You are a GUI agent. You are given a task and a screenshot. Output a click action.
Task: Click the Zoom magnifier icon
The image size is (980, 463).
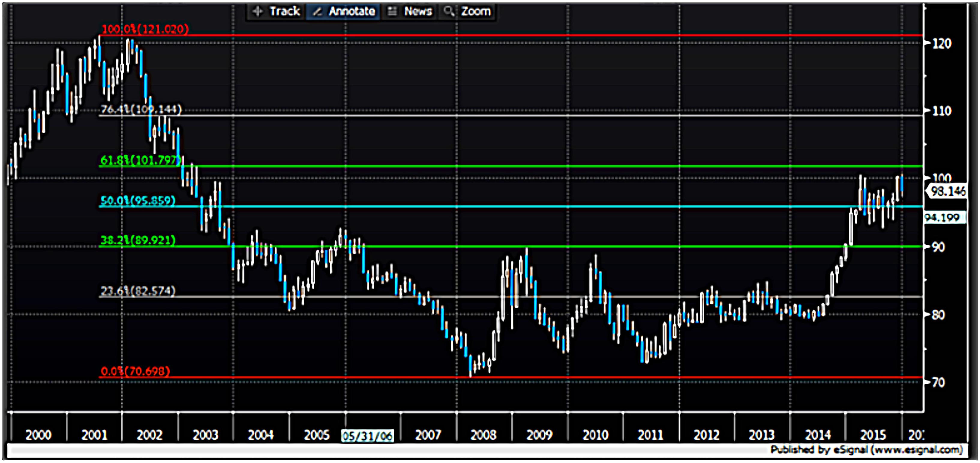(449, 11)
